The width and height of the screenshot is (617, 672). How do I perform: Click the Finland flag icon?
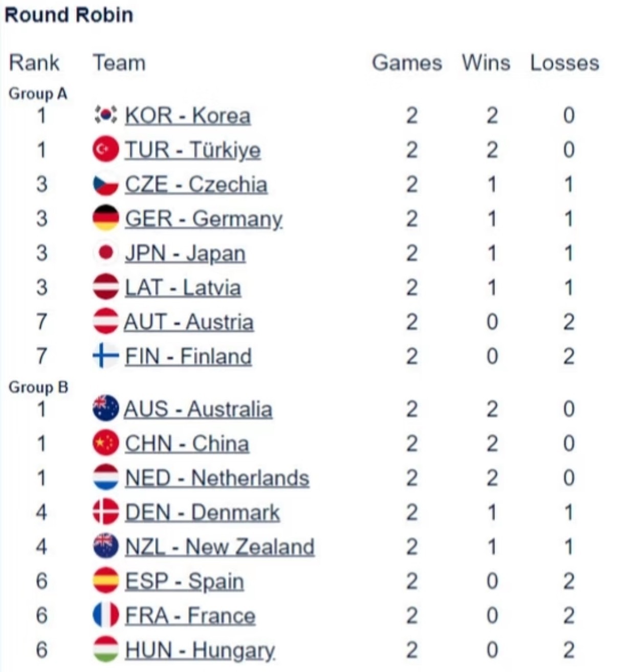(106, 356)
